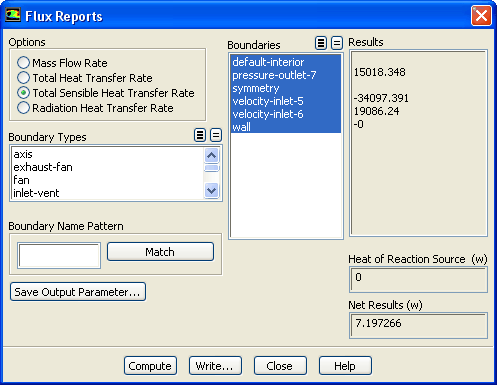Select inlet-vent in Boundary Types
This screenshot has width=497, height=385.
(x=107, y=193)
